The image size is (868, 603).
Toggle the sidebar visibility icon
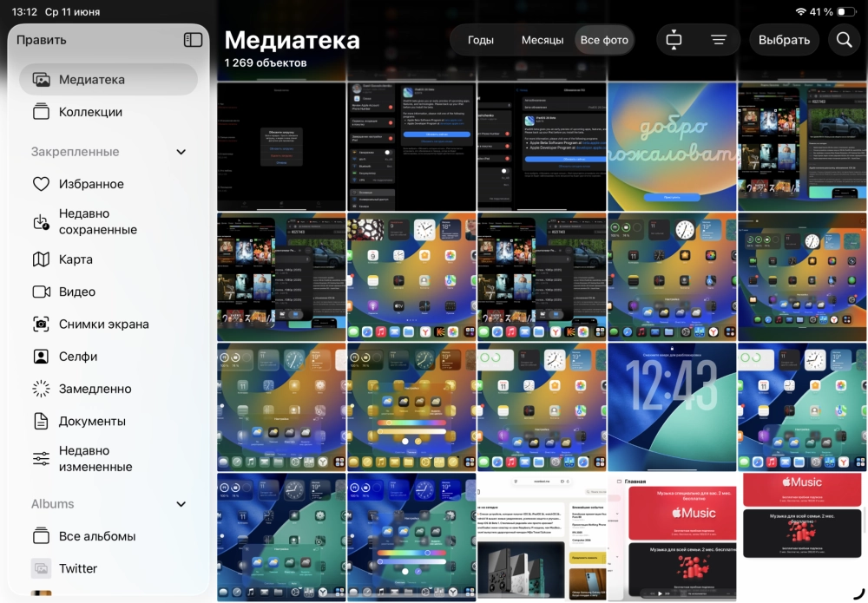pyautogui.click(x=193, y=40)
